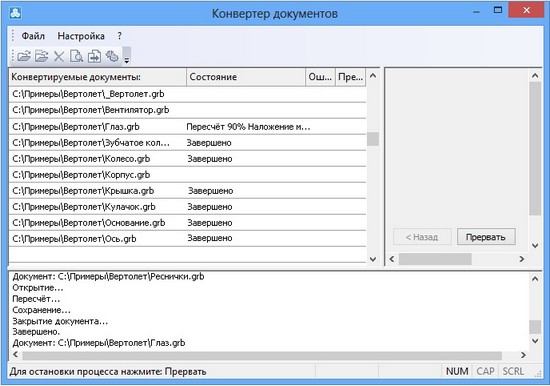Image resolution: width=550 pixels, height=386 pixels.
Task: Click the Ош... column header
Action: [x=320, y=77]
